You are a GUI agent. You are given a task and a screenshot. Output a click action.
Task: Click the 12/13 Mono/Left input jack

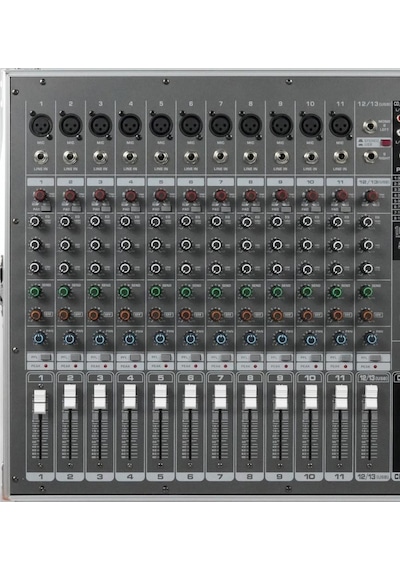coord(370,126)
